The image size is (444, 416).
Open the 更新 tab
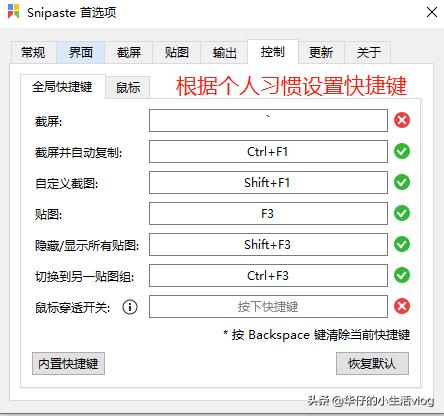pos(321,52)
